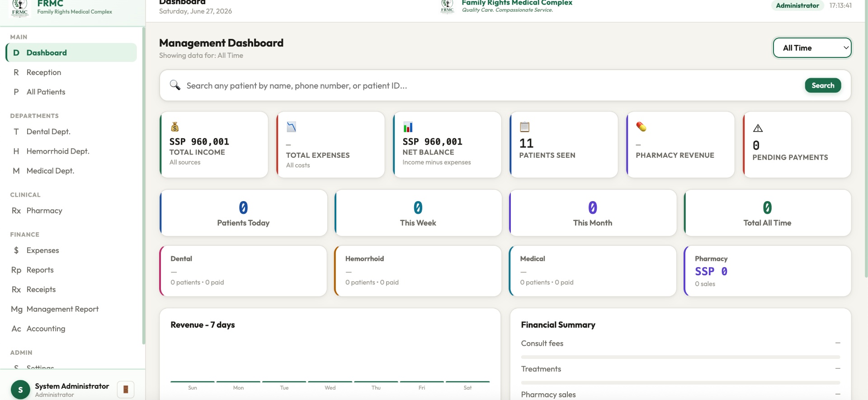Click the Sat bar in revenue chart

[467, 382]
